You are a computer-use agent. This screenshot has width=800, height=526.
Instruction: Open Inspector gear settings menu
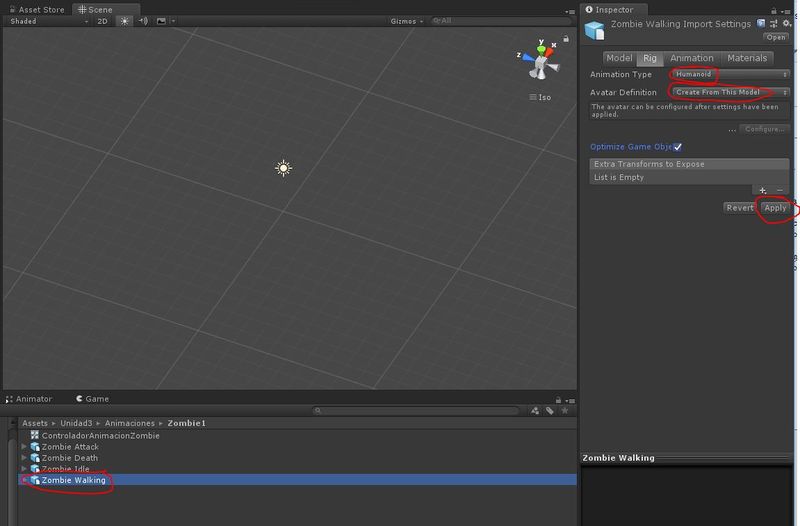(x=787, y=23)
